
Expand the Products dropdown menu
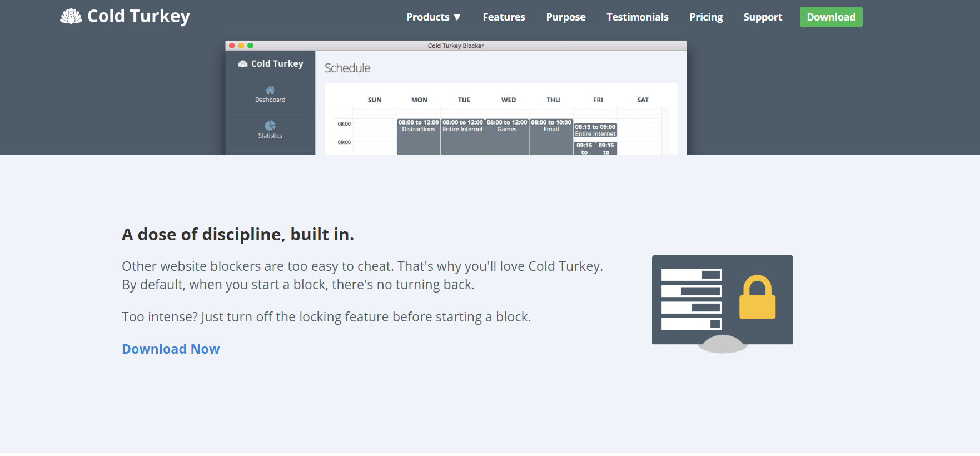click(x=433, y=17)
